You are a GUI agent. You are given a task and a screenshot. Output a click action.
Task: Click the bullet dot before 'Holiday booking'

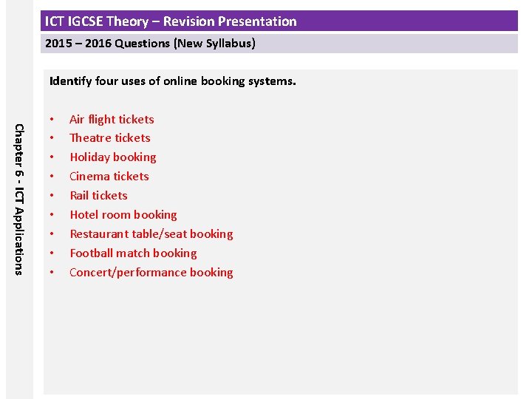click(51, 157)
